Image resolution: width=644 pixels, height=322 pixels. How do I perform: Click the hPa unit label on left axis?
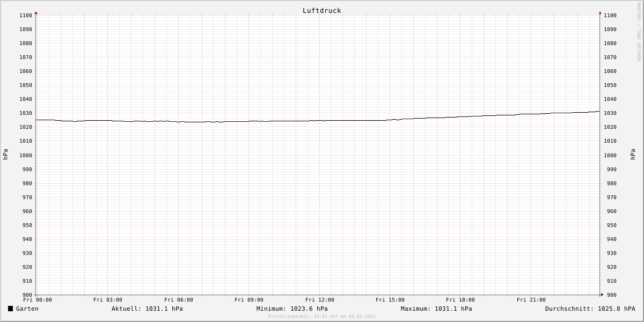tap(5, 155)
